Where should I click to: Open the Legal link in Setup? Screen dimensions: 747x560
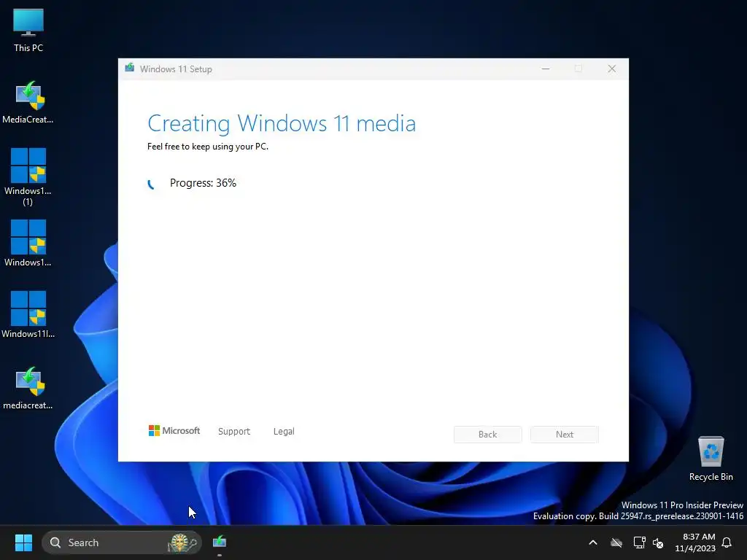pos(284,432)
